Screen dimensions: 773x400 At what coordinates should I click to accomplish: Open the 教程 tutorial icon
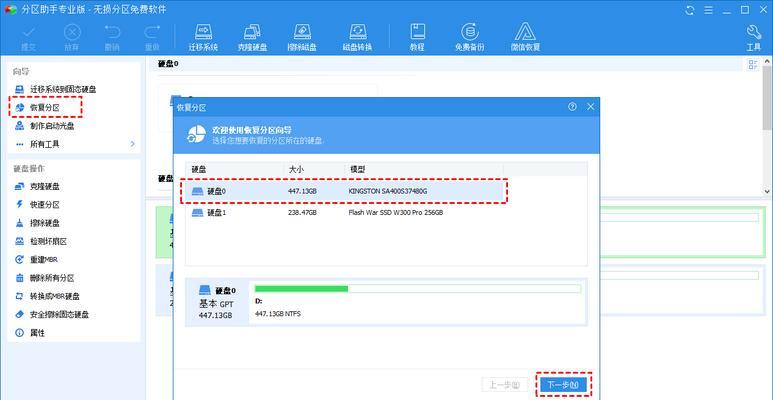point(417,38)
